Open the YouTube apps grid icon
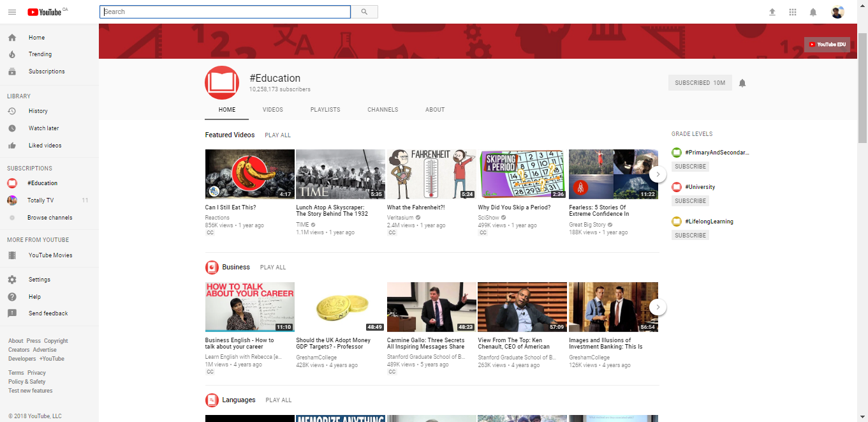 (793, 12)
